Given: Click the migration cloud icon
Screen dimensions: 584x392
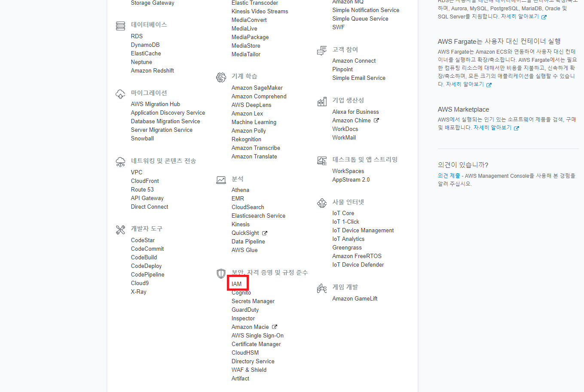Looking at the screenshot, I should tap(121, 94).
